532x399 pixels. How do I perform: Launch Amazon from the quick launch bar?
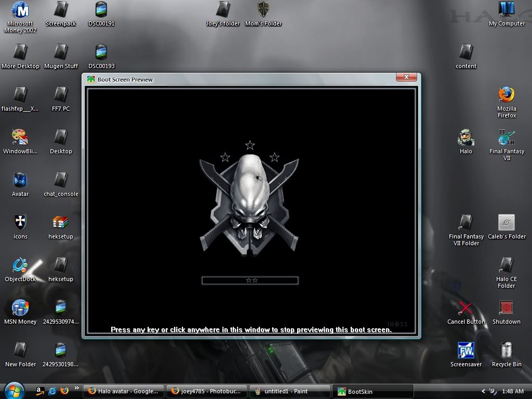(39, 391)
